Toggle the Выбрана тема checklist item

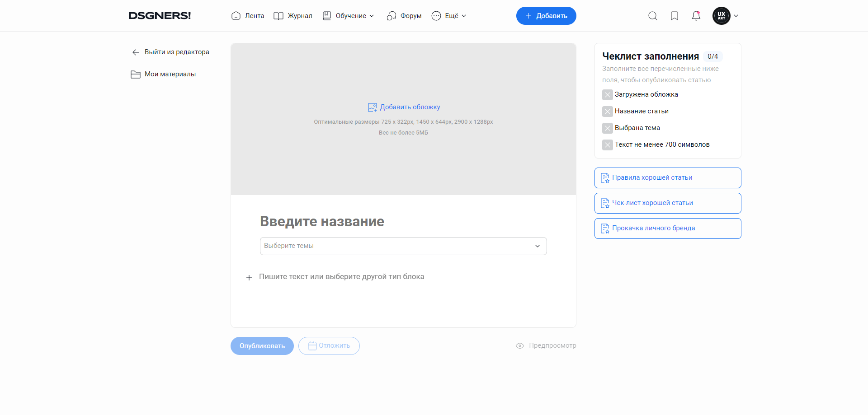[608, 128]
